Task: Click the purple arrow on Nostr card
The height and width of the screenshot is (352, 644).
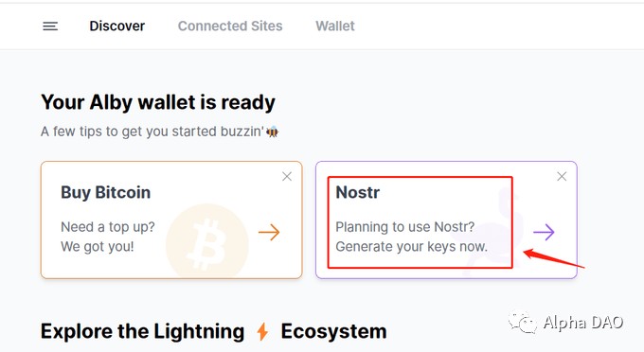Action: (544, 232)
